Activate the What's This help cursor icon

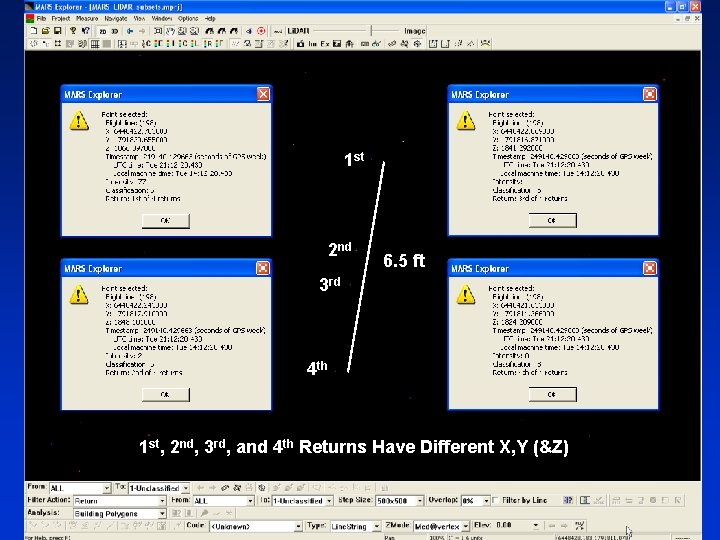(85, 31)
